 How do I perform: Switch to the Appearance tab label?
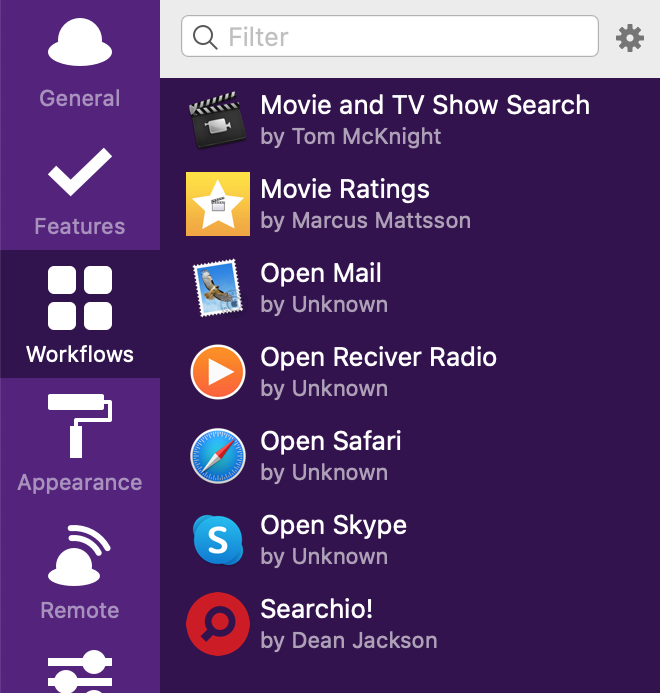80,483
